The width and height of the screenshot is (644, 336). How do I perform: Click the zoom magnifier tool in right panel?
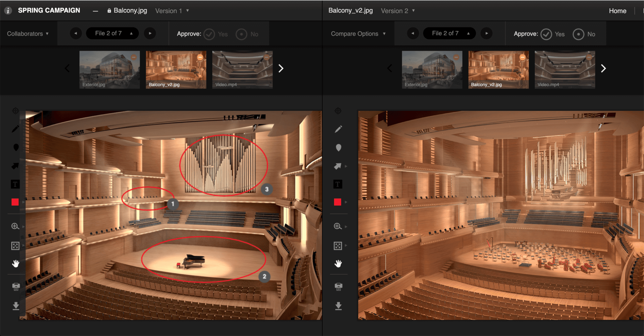point(338,226)
